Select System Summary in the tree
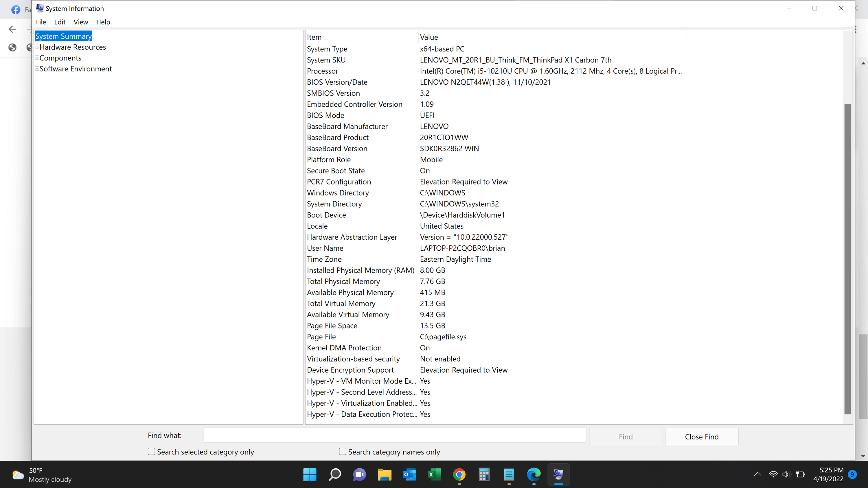 [x=63, y=36]
